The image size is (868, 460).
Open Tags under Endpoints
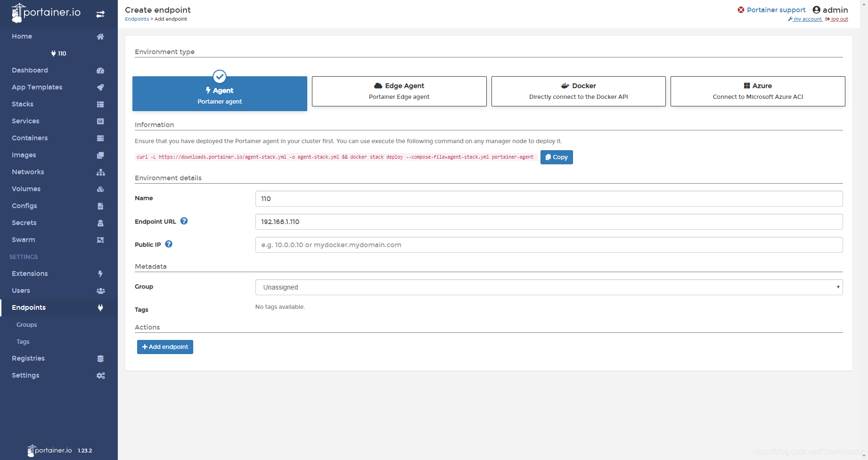point(23,342)
